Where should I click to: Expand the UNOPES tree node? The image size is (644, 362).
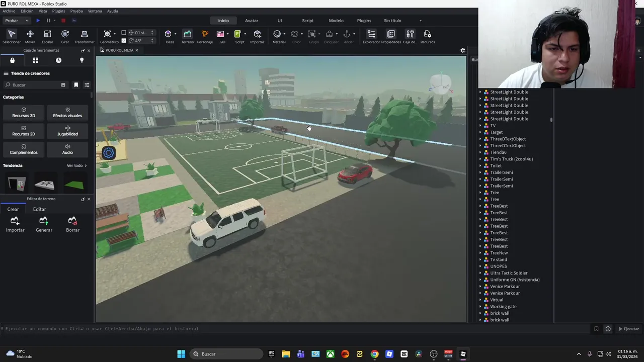point(480,266)
